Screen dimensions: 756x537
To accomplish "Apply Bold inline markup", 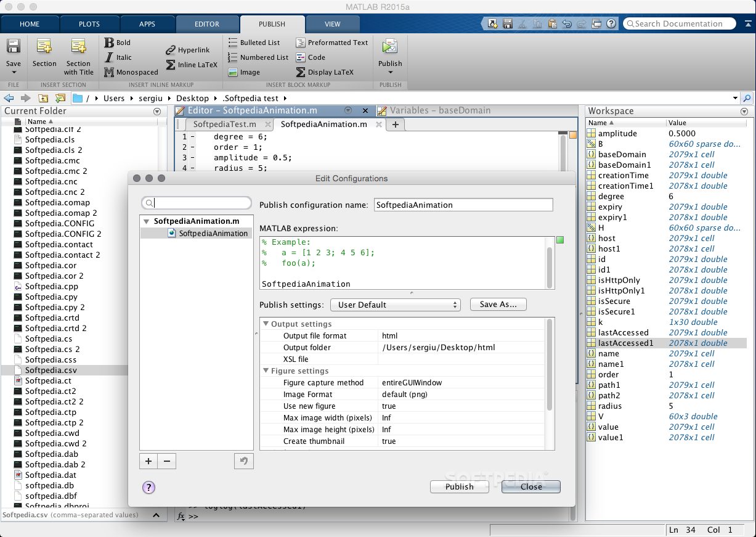I will pos(117,43).
